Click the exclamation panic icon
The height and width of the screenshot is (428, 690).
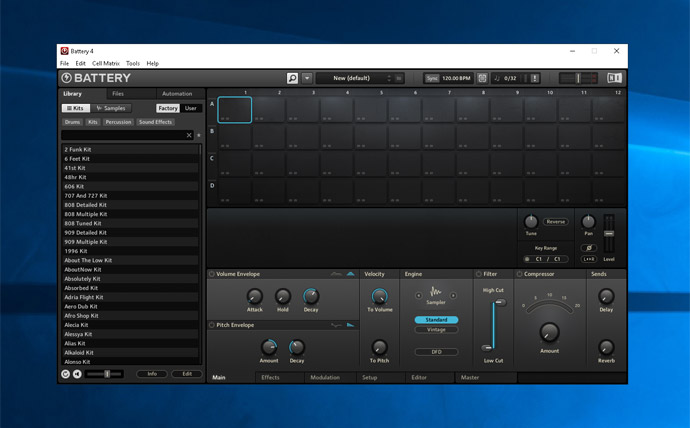click(535, 78)
